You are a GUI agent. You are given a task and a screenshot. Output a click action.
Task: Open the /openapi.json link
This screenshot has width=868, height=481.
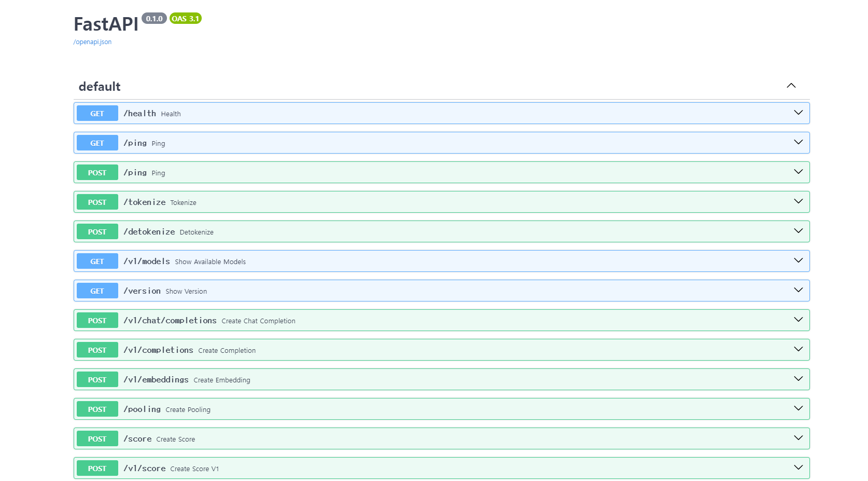tap(92, 42)
